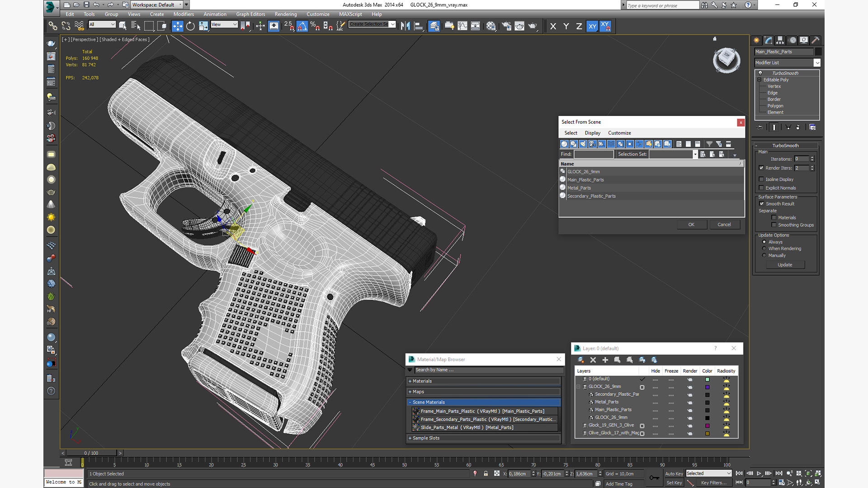This screenshot has width=868, height=488.
Task: Open Select by Name tool
Action: point(135,26)
